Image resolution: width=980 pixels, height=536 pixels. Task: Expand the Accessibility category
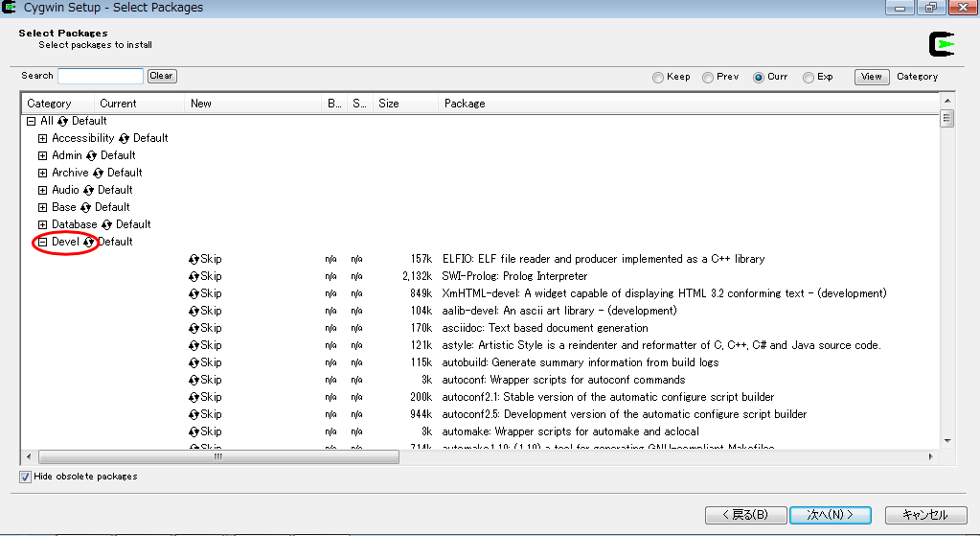[42, 138]
